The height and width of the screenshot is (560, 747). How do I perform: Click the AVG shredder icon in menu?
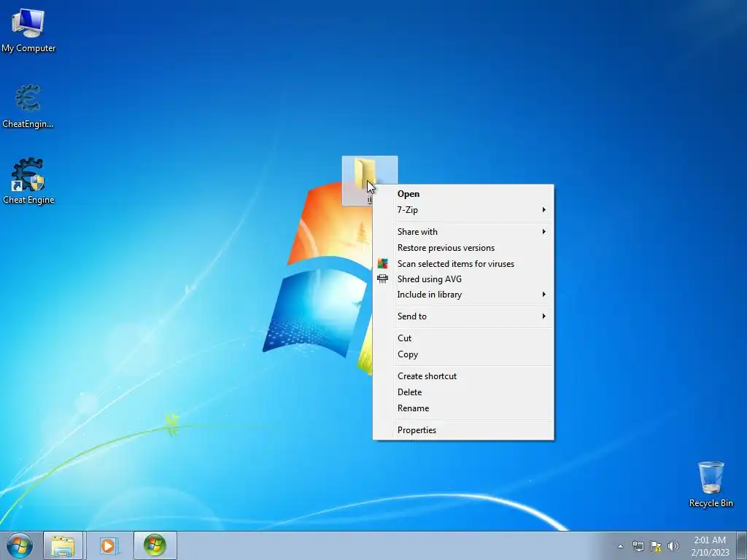tap(382, 279)
